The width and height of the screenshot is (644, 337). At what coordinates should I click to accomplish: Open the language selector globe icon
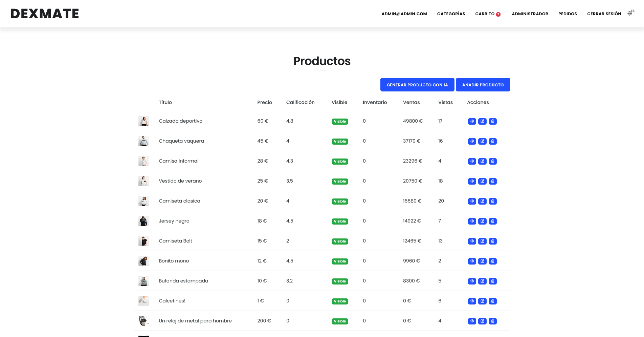pyautogui.click(x=629, y=14)
